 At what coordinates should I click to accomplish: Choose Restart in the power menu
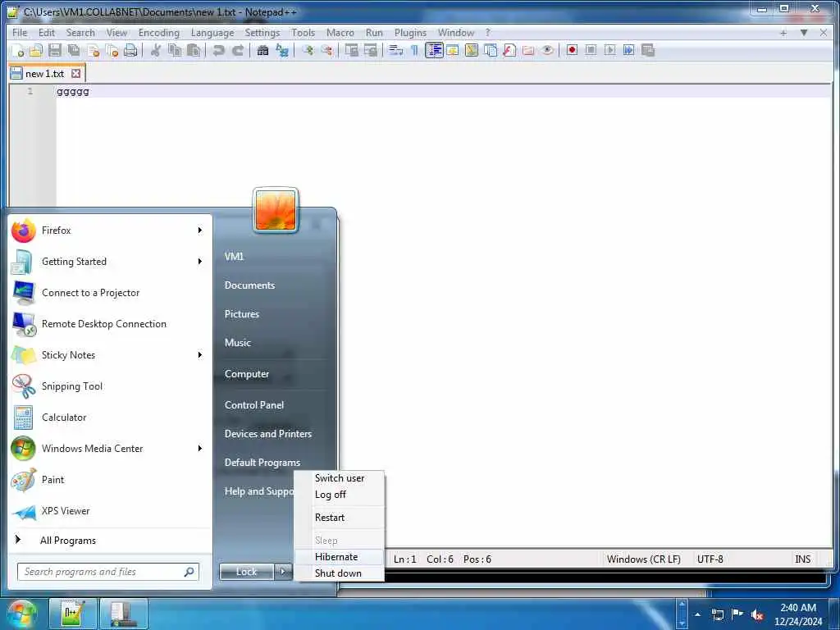[x=339, y=518]
